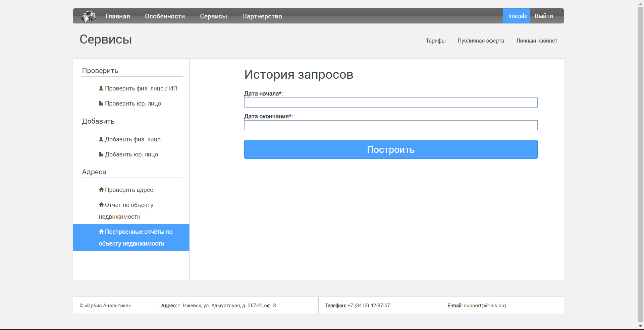Log out via Выйти
This screenshot has height=330, width=644.
point(544,16)
